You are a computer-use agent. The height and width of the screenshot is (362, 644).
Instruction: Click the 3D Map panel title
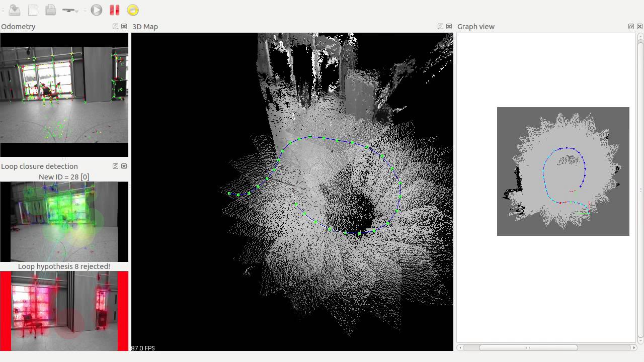[145, 27]
